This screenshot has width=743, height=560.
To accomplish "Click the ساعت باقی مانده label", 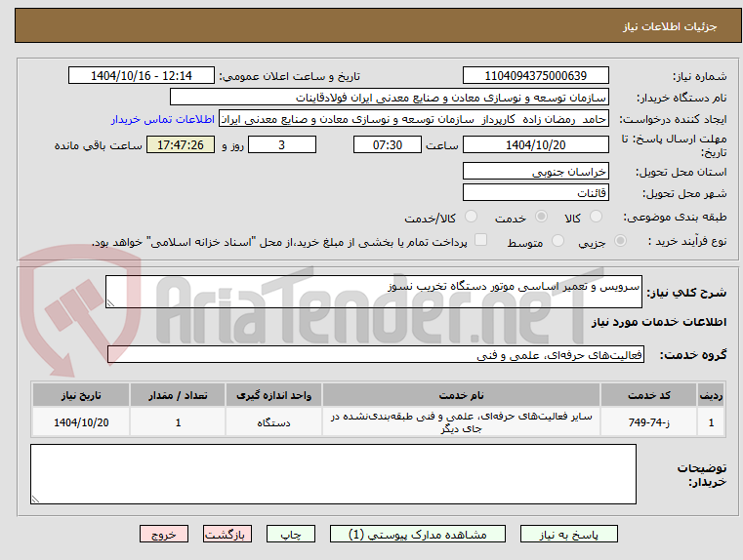I will pos(98,145).
